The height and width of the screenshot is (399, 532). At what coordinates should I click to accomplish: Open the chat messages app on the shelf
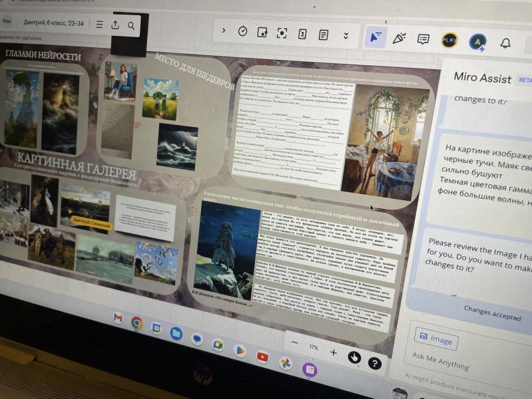[x=197, y=338]
